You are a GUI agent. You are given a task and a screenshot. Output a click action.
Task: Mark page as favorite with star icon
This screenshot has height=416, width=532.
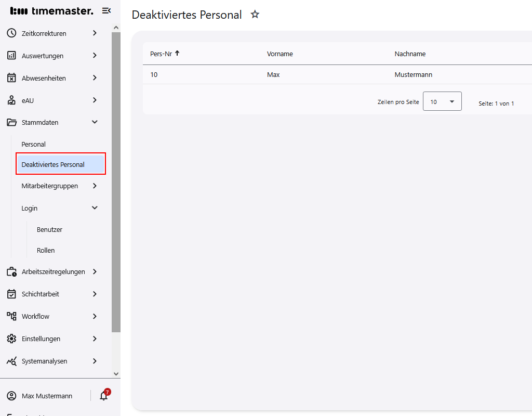pyautogui.click(x=255, y=15)
